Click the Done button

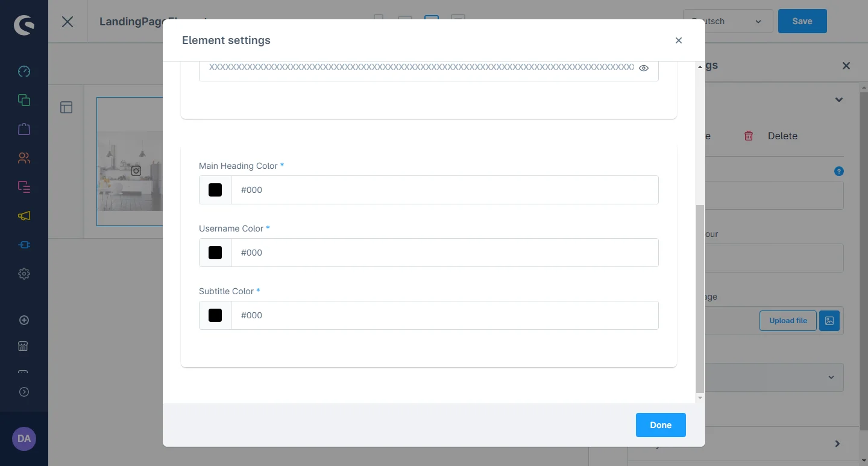click(661, 425)
